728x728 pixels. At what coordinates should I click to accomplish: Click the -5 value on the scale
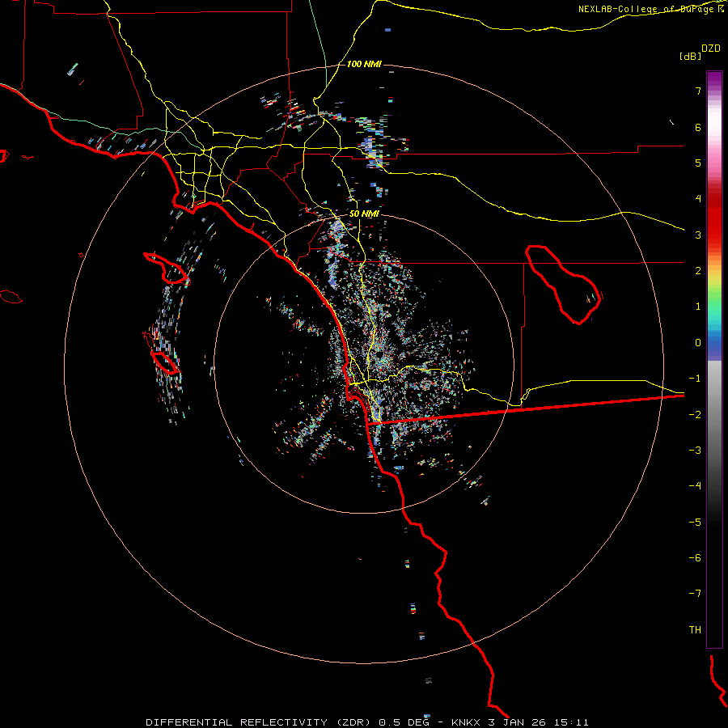tap(695, 523)
